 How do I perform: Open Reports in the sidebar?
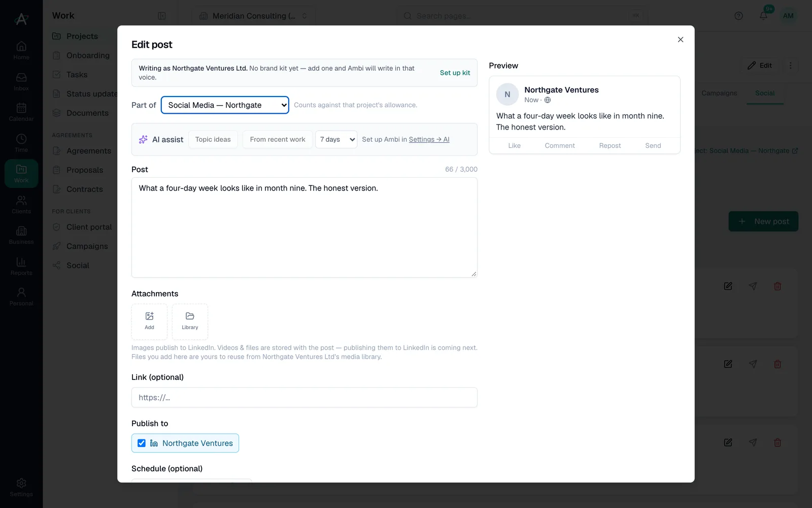coord(21,266)
